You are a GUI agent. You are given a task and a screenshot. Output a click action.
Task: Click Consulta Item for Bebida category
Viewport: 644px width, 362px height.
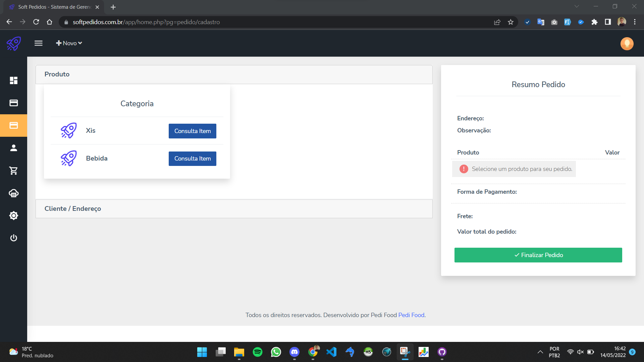click(x=192, y=158)
